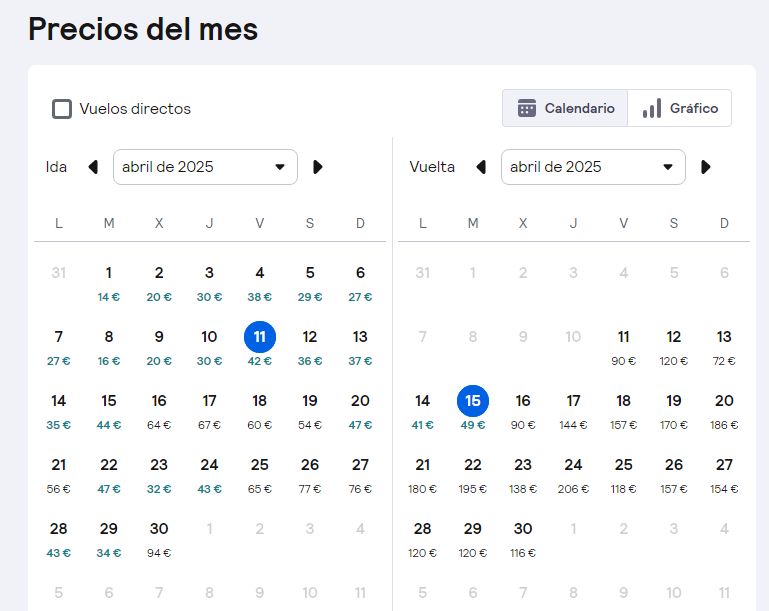Choose April 18 return at 157 €
Viewport: 769px width, 611px height.
tap(623, 412)
